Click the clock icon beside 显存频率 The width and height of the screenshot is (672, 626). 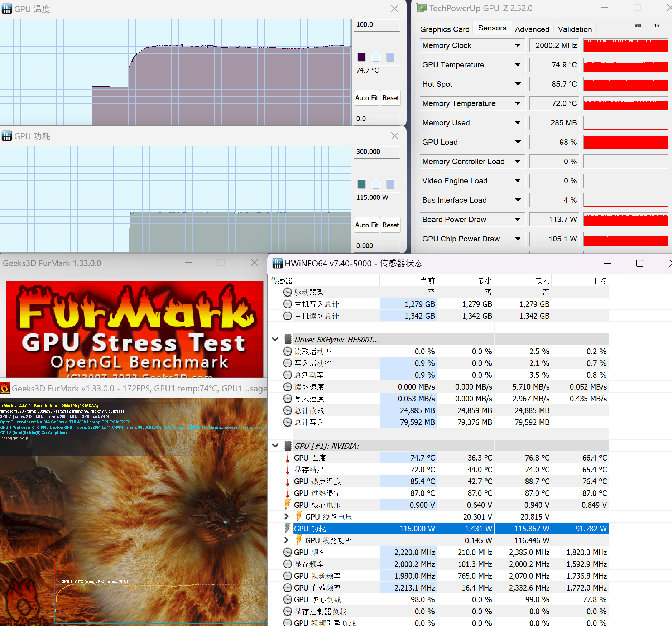(287, 564)
